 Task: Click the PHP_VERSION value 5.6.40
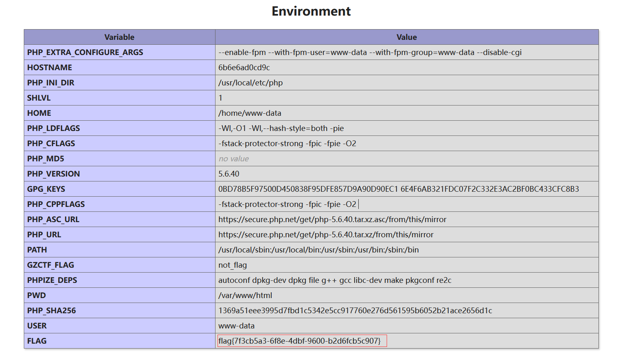click(229, 174)
